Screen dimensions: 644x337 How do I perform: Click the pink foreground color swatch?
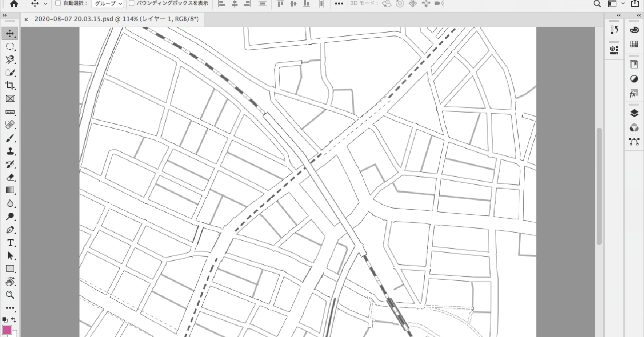tap(7, 330)
